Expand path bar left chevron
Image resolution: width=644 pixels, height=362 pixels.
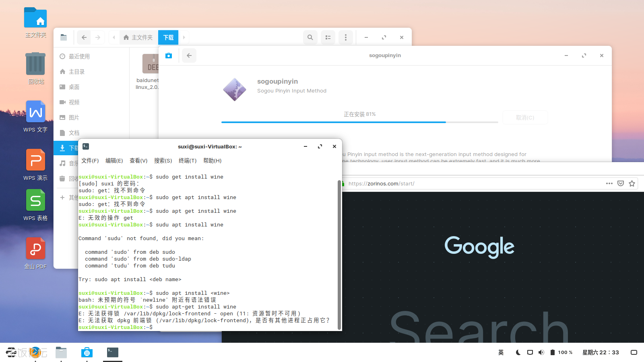(x=114, y=37)
